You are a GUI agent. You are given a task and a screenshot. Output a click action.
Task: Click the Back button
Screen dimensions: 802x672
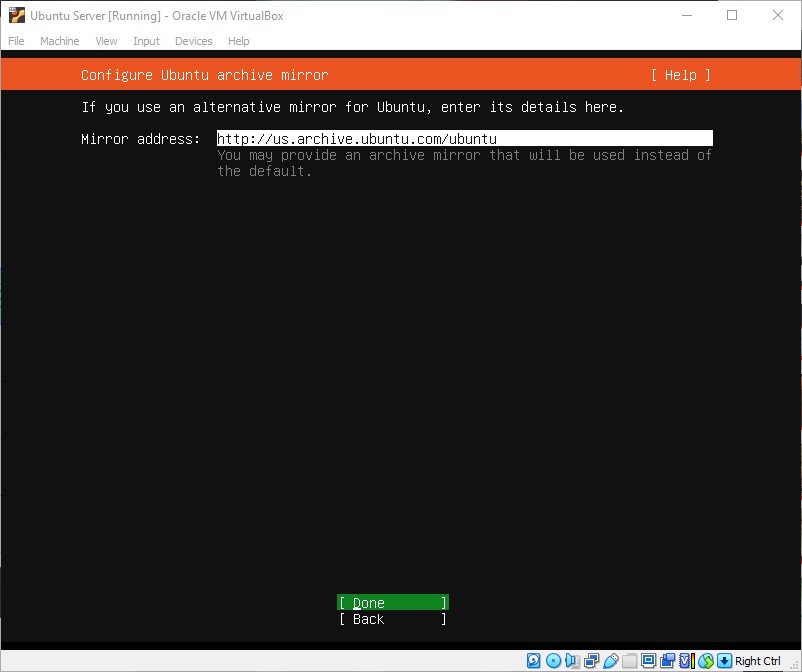(x=393, y=619)
